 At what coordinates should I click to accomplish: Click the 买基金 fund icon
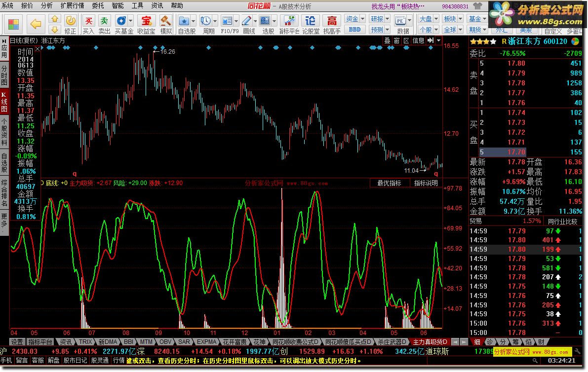pos(121,21)
